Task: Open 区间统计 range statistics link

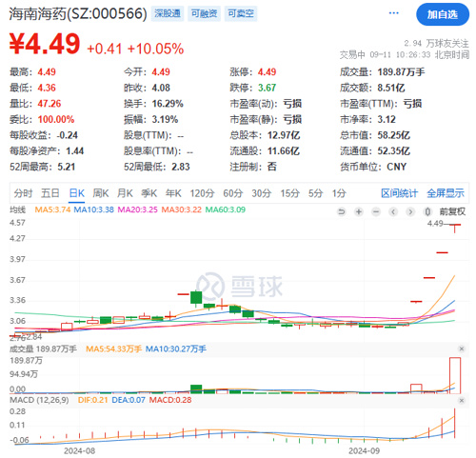Action: [399, 193]
